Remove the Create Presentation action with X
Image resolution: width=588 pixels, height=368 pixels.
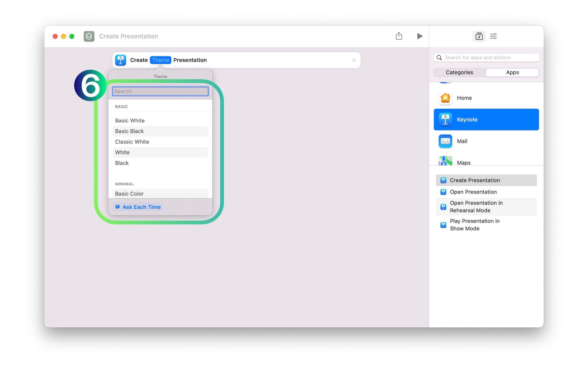(x=354, y=60)
